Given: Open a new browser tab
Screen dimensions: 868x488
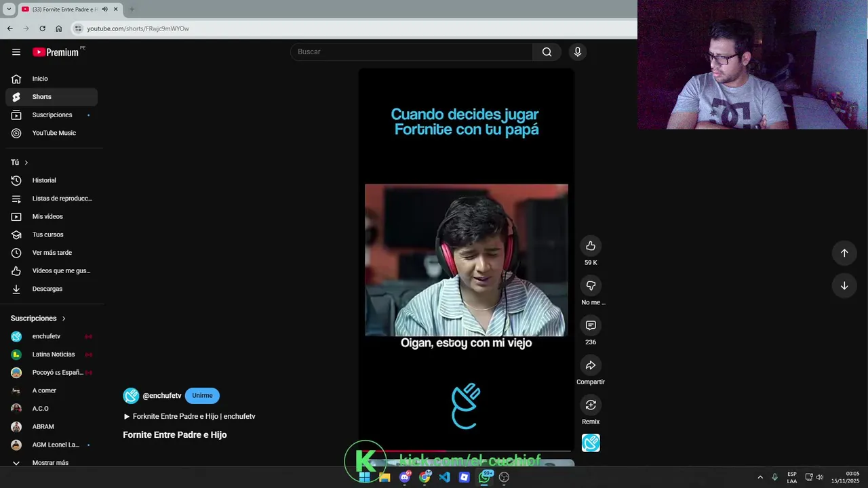Looking at the screenshot, I should click(132, 9).
